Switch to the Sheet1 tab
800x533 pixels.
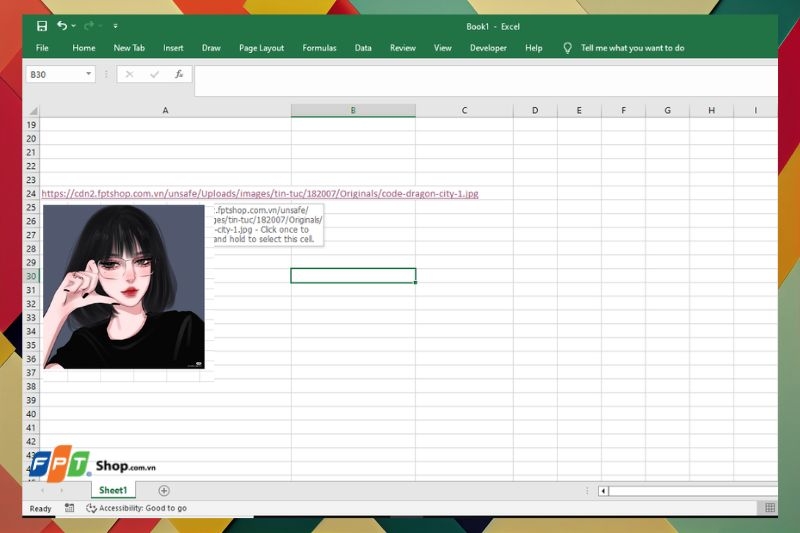[113, 491]
